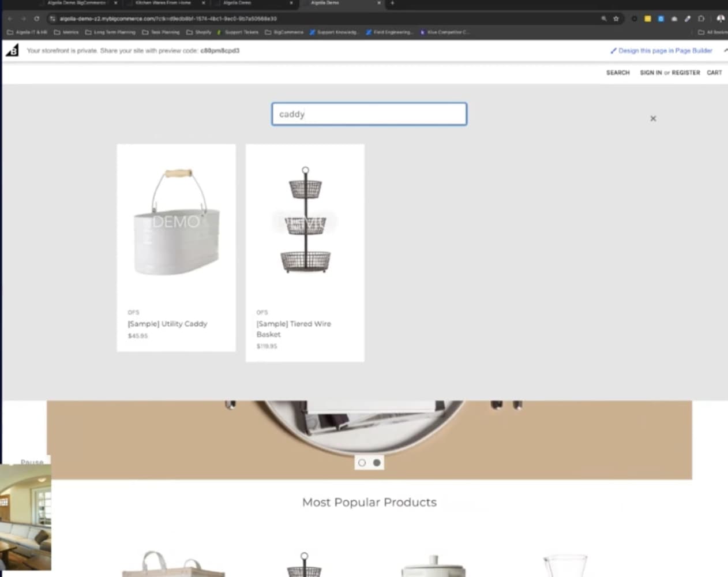Open the Metrics bookmark folder
Screen dimensions: 728x577
(x=66, y=32)
